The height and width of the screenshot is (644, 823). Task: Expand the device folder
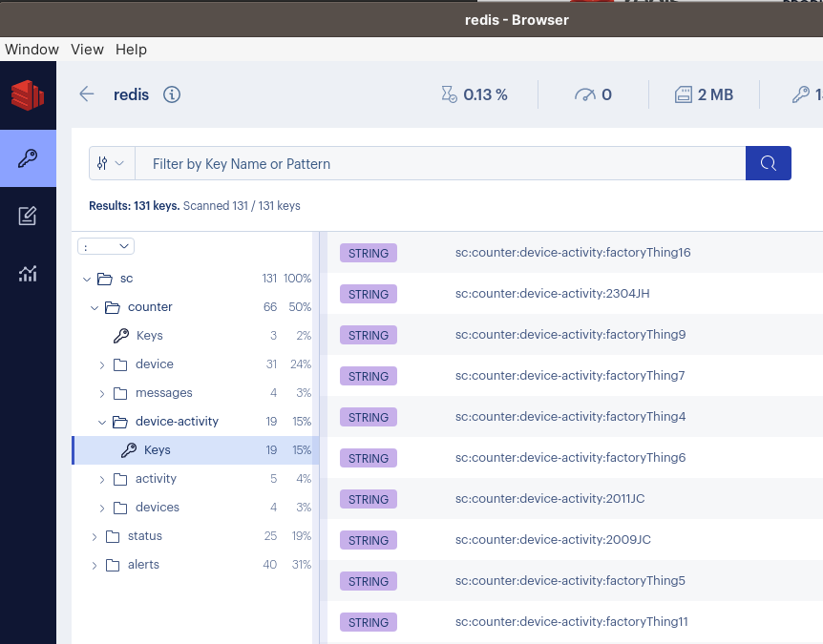pyautogui.click(x=102, y=365)
